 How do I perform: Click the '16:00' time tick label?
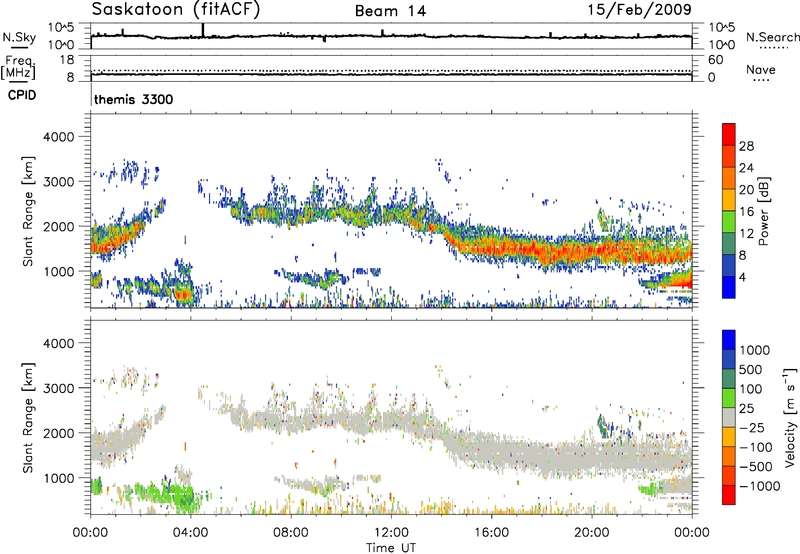point(491,533)
